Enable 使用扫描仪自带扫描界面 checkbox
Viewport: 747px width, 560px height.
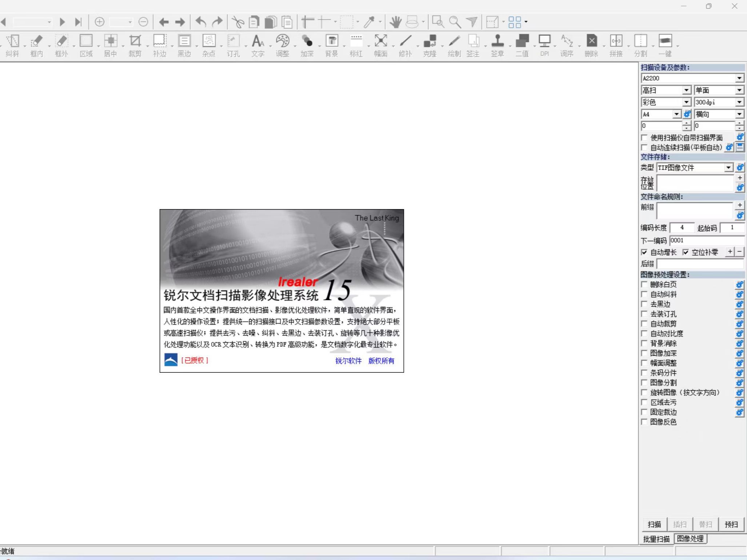(x=644, y=137)
